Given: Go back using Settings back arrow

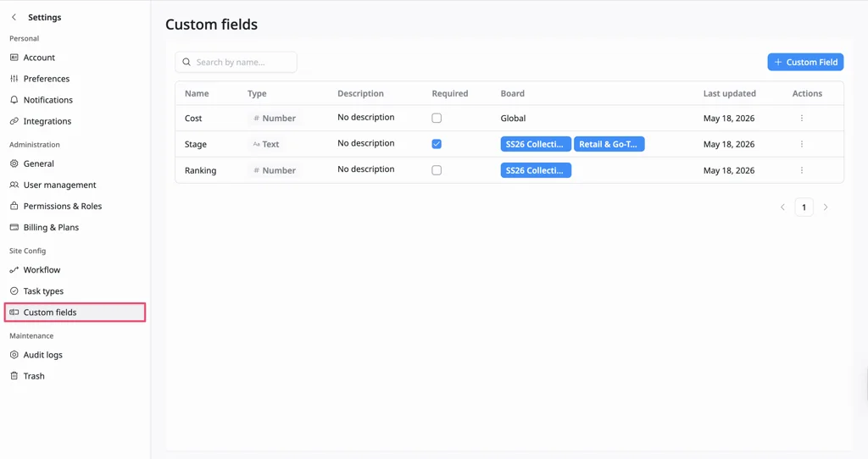Looking at the screenshot, I should [14, 17].
